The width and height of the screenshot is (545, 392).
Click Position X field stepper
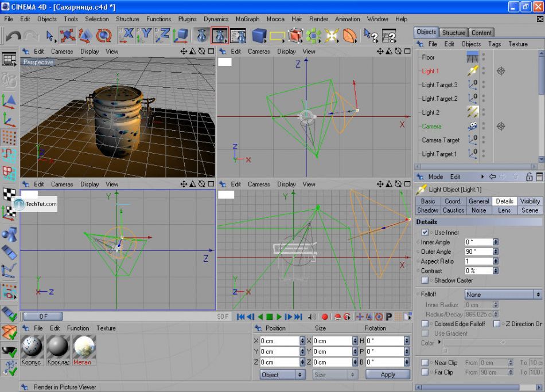click(x=302, y=341)
